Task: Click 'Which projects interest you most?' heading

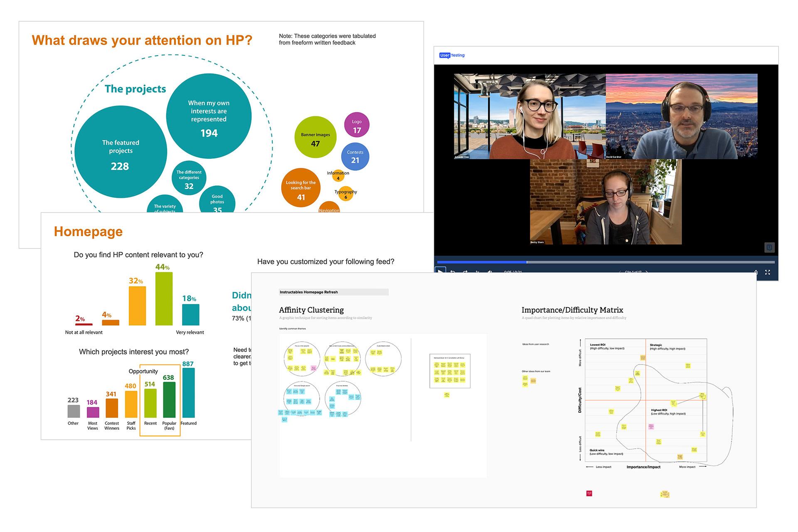Action: (134, 352)
